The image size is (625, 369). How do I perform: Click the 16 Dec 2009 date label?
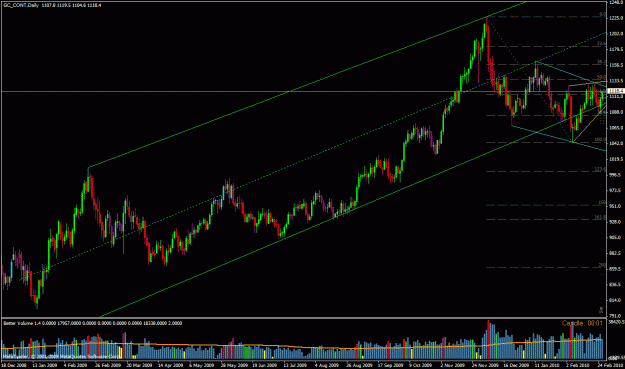pyautogui.click(x=515, y=365)
